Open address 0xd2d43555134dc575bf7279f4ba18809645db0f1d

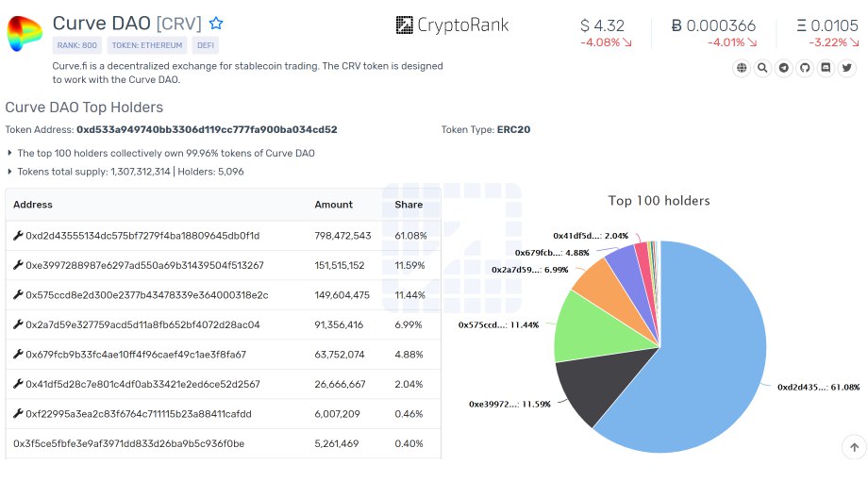pos(142,236)
